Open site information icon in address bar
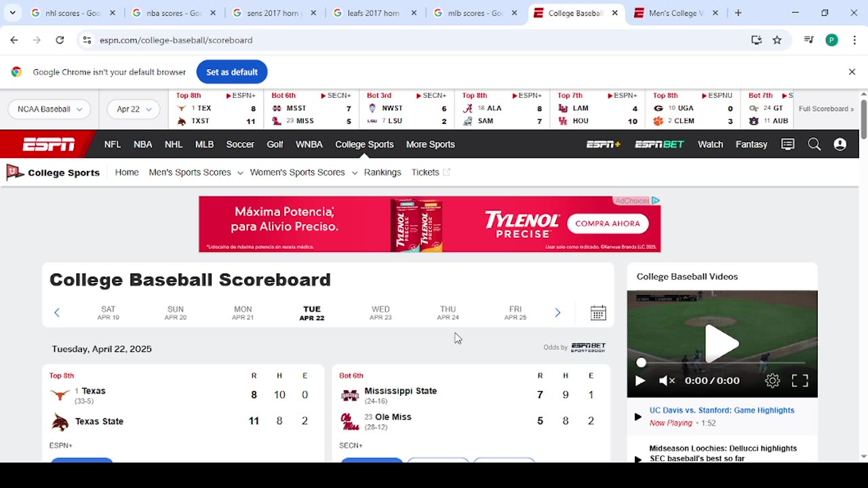This screenshot has height=488, width=868. pyautogui.click(x=87, y=40)
